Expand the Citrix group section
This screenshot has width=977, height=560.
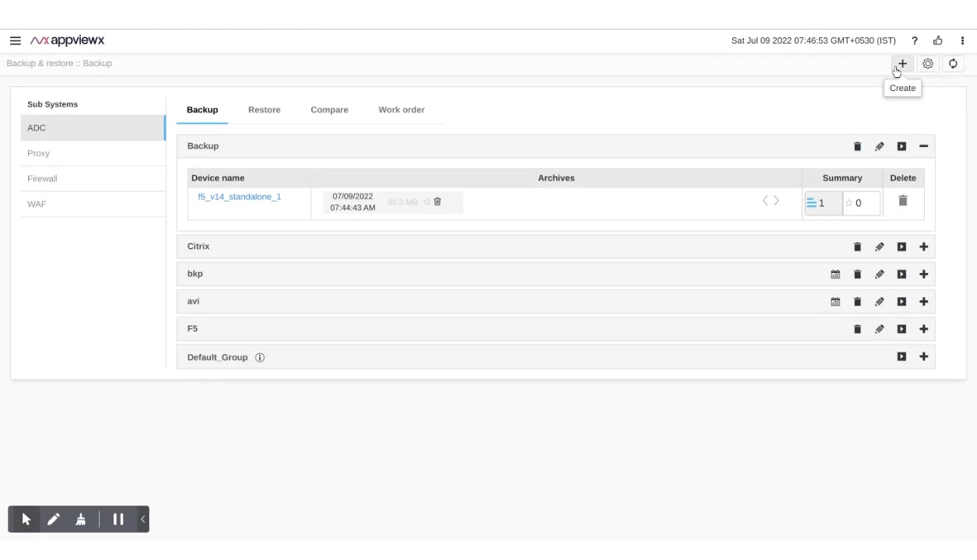(x=923, y=247)
